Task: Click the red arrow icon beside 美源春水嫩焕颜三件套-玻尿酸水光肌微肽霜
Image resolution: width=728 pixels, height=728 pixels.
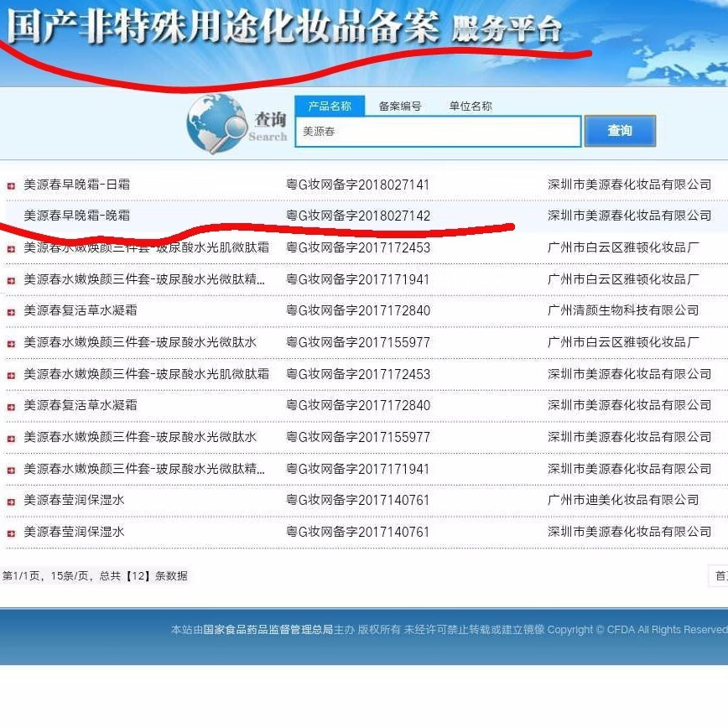Action: pyautogui.click(x=11, y=247)
